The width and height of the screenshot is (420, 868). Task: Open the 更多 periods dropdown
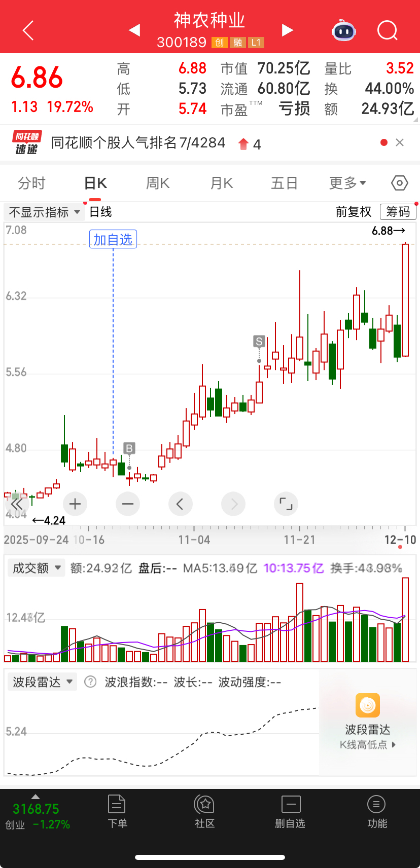pos(347,183)
